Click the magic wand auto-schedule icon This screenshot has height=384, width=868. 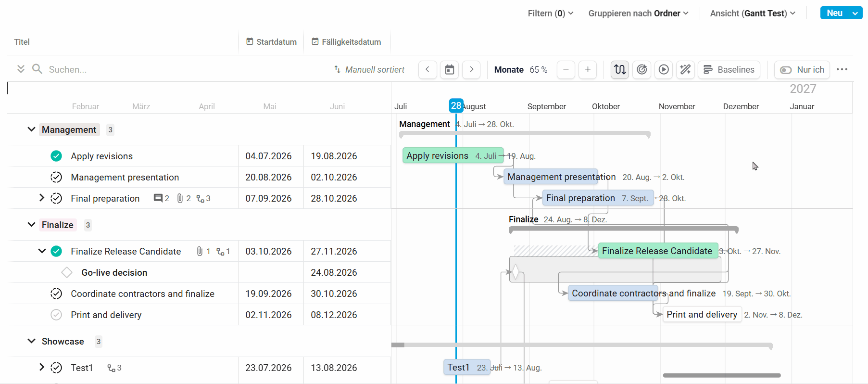[686, 70]
